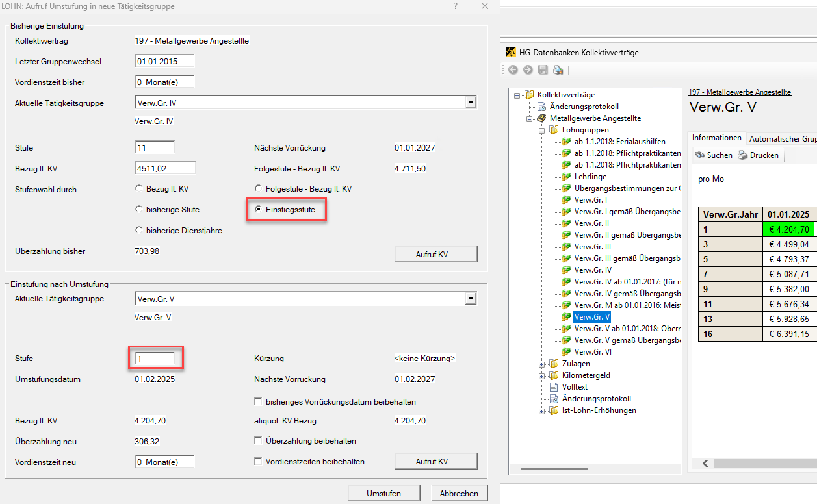Click the '197 - Metallgewerbe Angestellte' link
The height and width of the screenshot is (504, 817).
(x=739, y=92)
